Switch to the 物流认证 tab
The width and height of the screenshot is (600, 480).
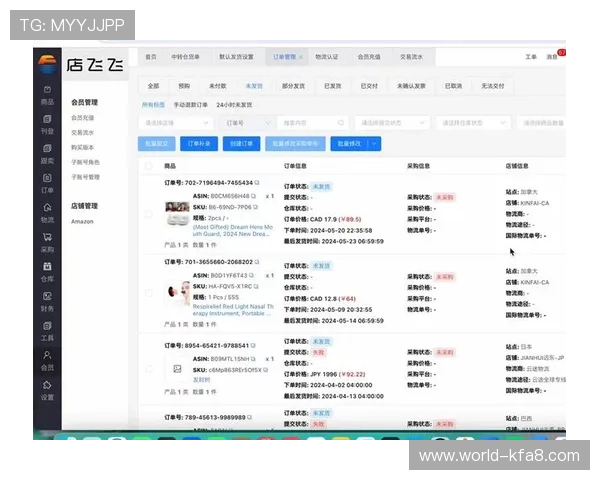(326, 57)
